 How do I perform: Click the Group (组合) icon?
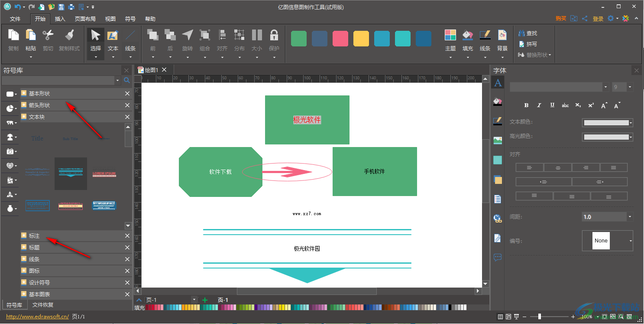[x=205, y=35]
